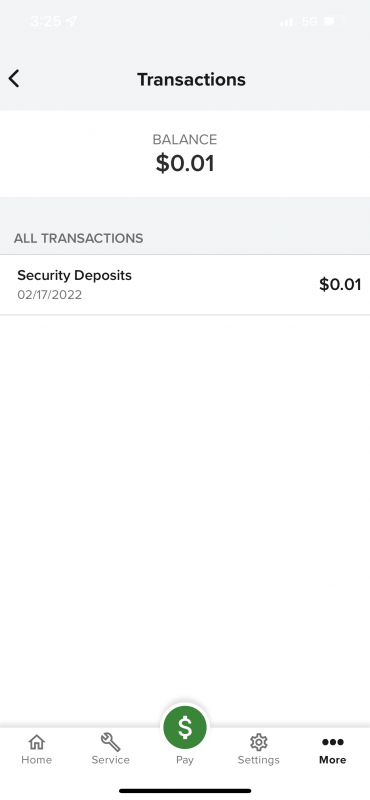Select the More tab label
Screen dimensions: 370x800
tap(332, 760)
